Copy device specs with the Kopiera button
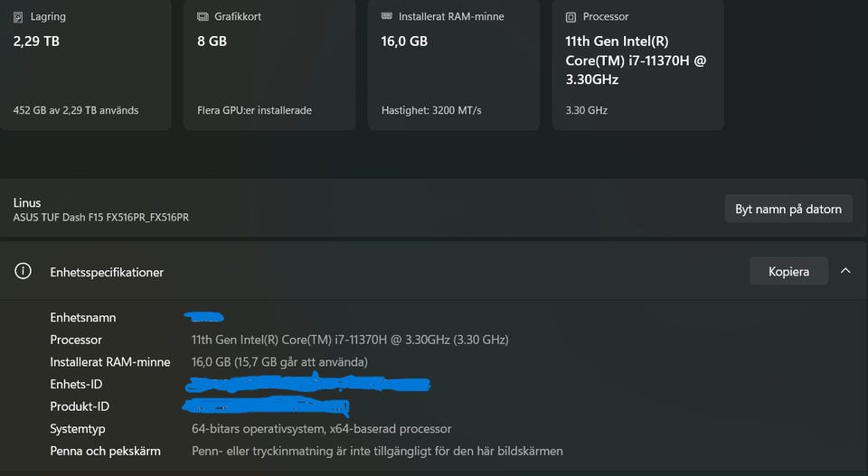Screen dimensions: 868x476 pos(788,272)
